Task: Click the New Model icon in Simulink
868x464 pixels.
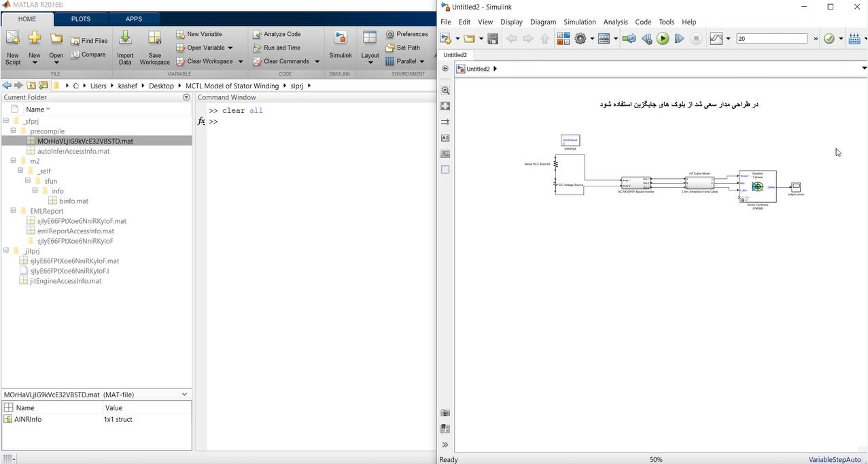Action: pos(447,39)
